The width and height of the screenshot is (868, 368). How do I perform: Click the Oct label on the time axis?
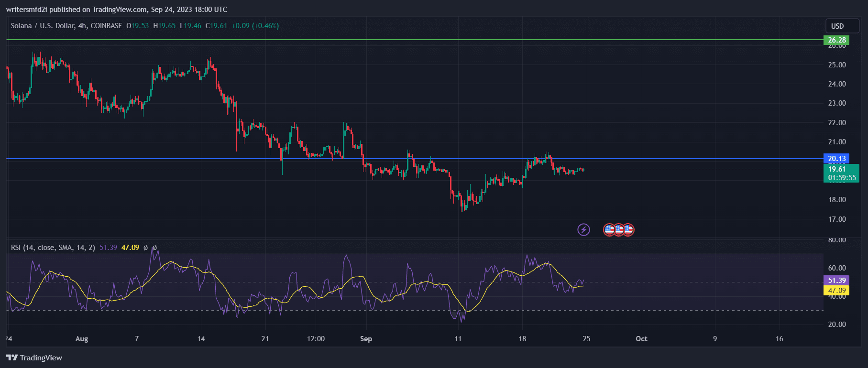click(641, 339)
